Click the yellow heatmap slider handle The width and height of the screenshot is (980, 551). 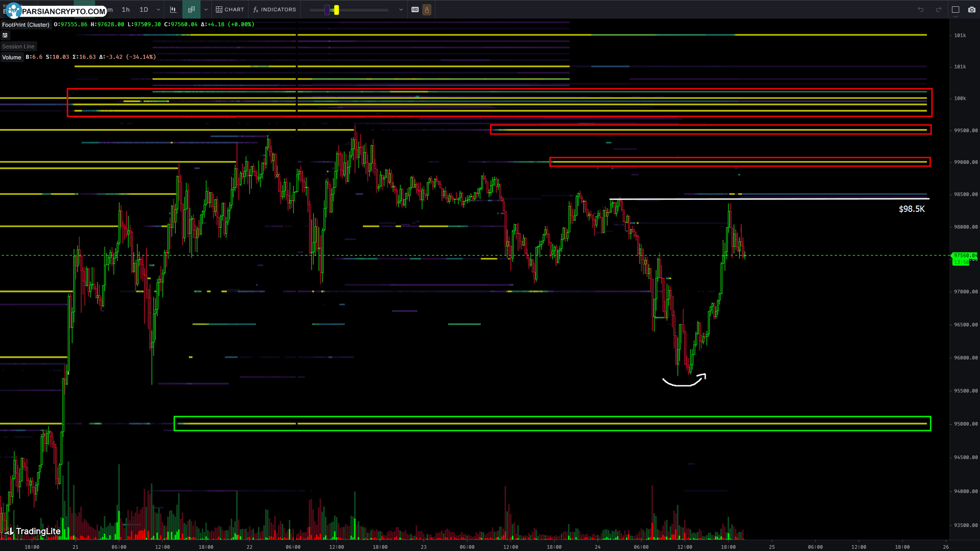336,10
